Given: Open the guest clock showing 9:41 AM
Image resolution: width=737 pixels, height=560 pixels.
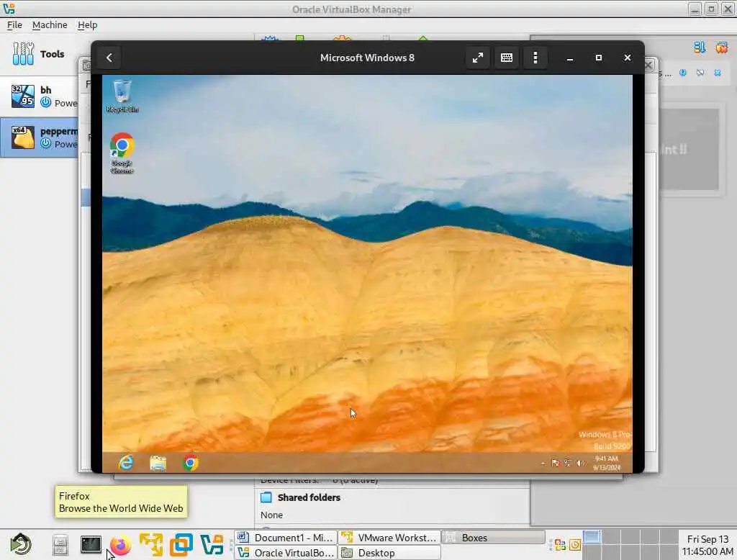Looking at the screenshot, I should pyautogui.click(x=606, y=463).
